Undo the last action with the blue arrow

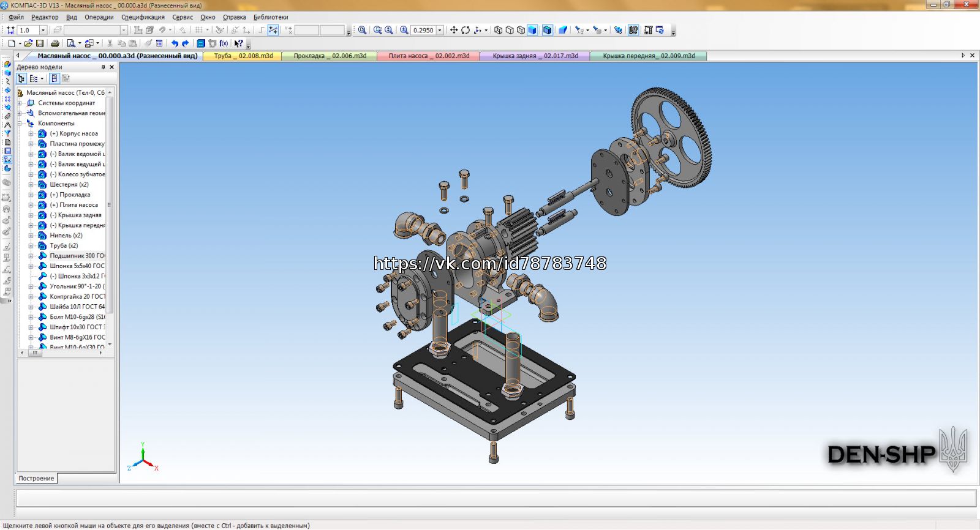(x=175, y=43)
